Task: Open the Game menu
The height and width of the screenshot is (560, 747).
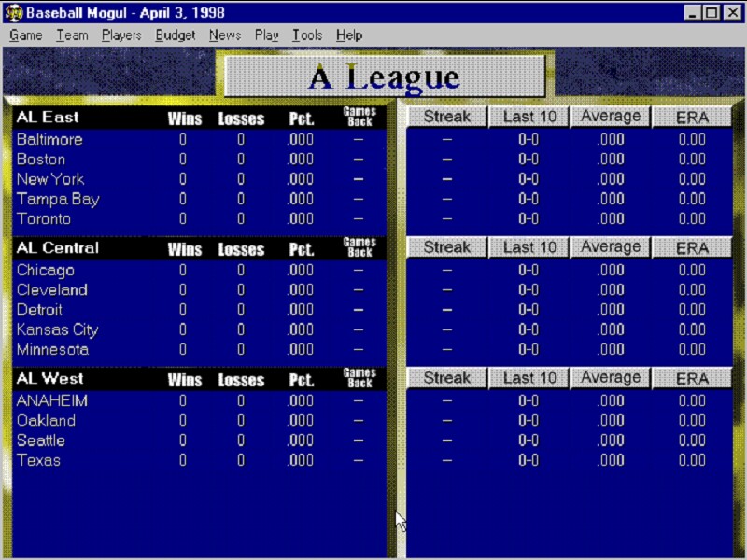Action: pos(26,35)
